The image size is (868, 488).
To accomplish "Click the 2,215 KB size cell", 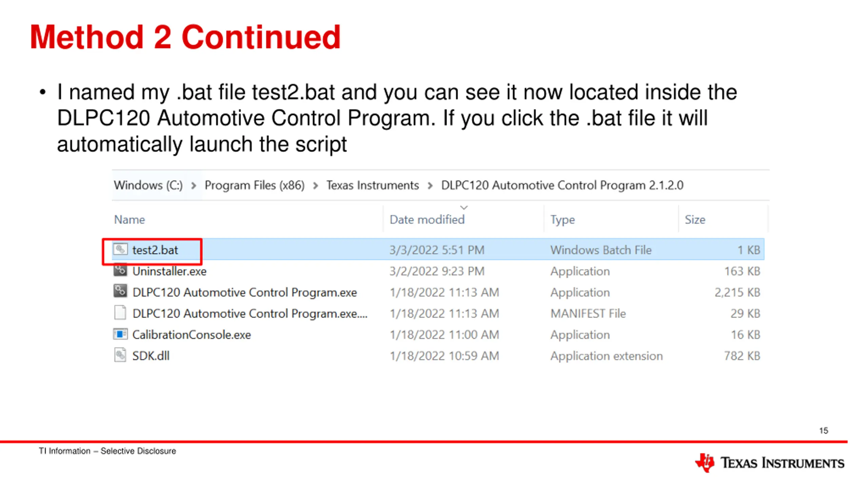I will point(737,292).
